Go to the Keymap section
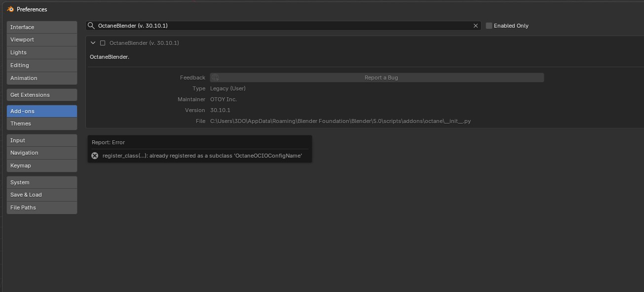Viewport: 644px width, 292px height. 42,166
